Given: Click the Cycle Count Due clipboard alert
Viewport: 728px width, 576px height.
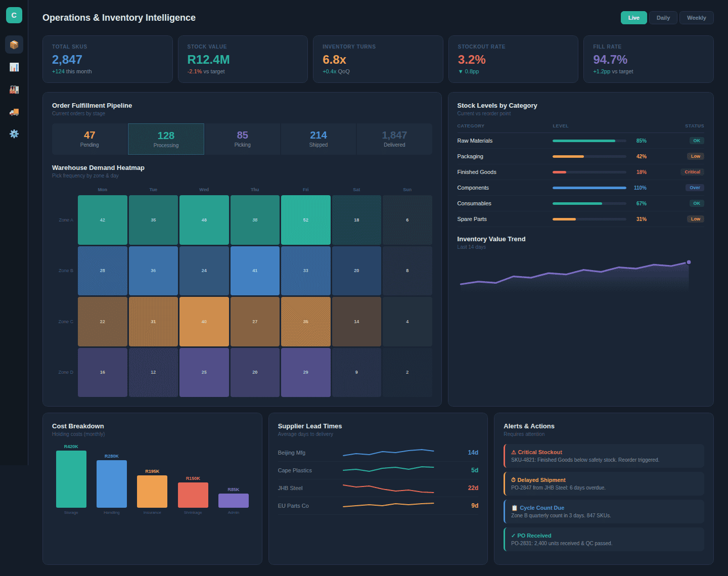Looking at the screenshot, I should click(604, 511).
